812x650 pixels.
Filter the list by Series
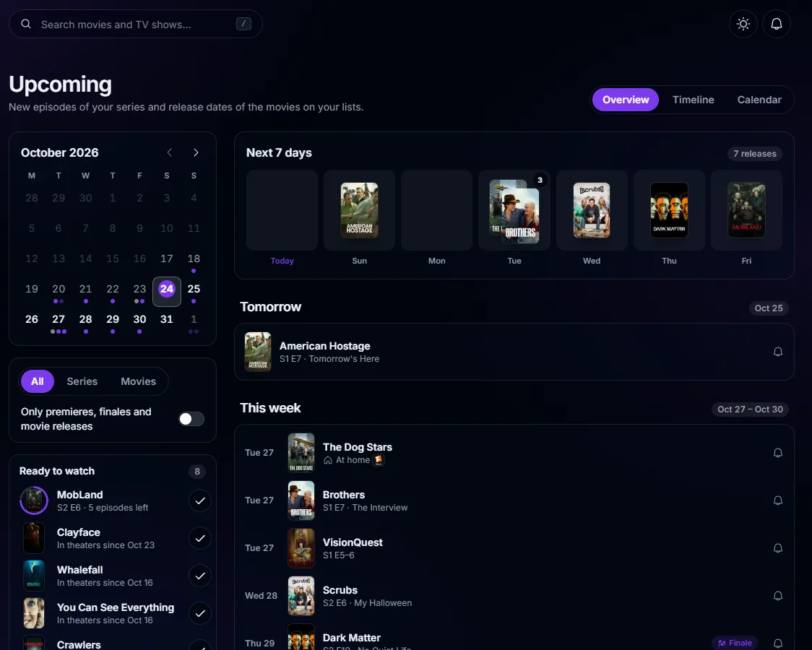(82, 381)
